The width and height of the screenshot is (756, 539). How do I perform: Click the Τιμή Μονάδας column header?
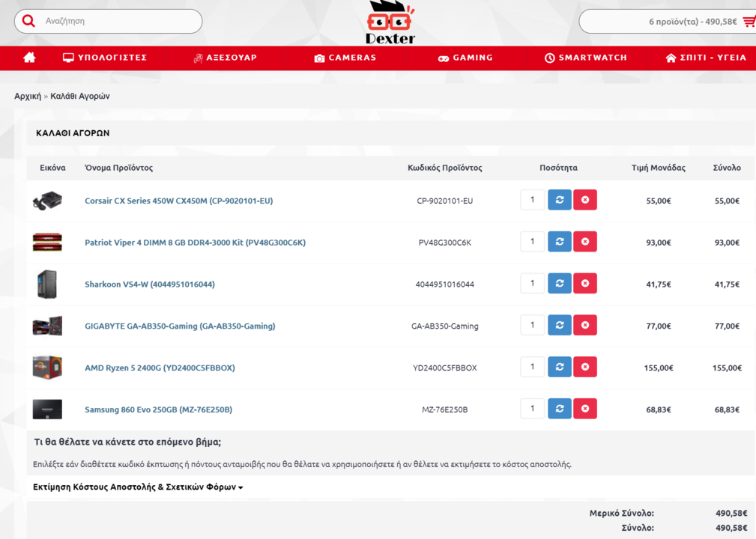(658, 168)
